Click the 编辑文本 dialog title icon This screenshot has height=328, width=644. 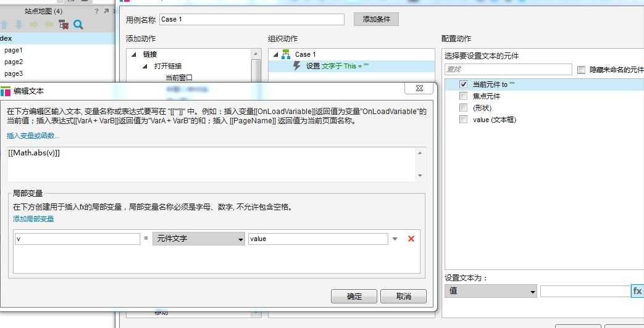[6, 91]
